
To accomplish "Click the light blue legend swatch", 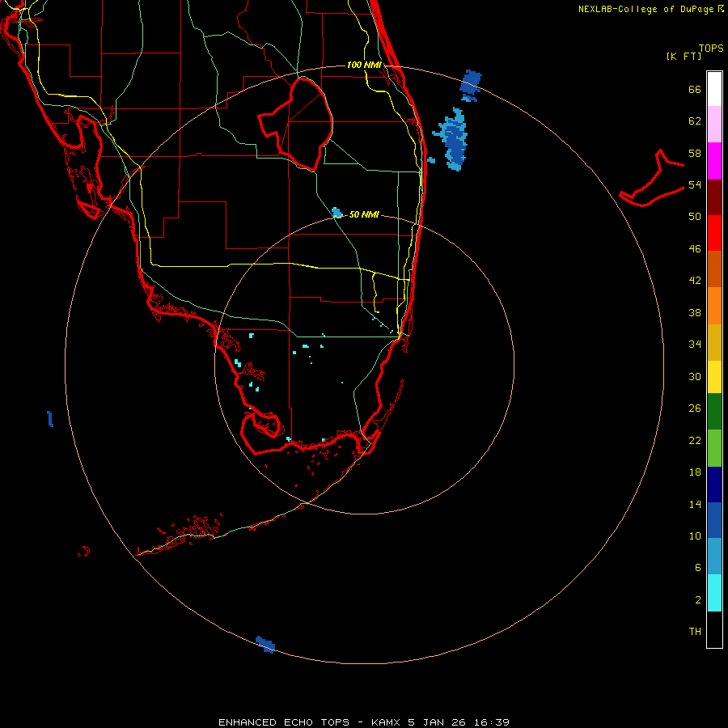I will pos(714,557).
